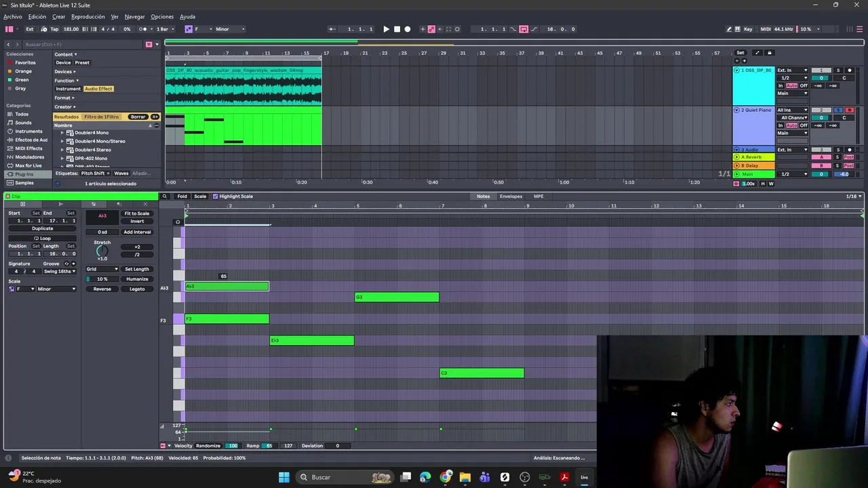Click the browser filter toggle icon

[149, 45]
